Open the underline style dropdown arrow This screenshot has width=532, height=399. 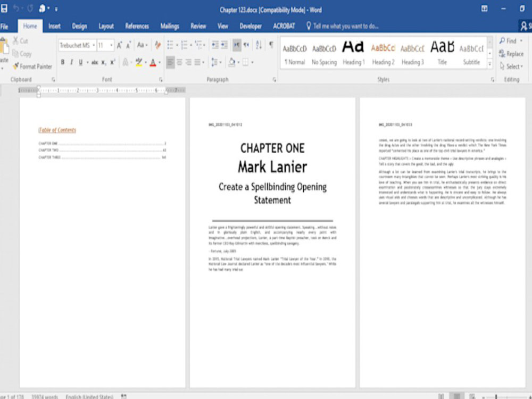[88, 62]
